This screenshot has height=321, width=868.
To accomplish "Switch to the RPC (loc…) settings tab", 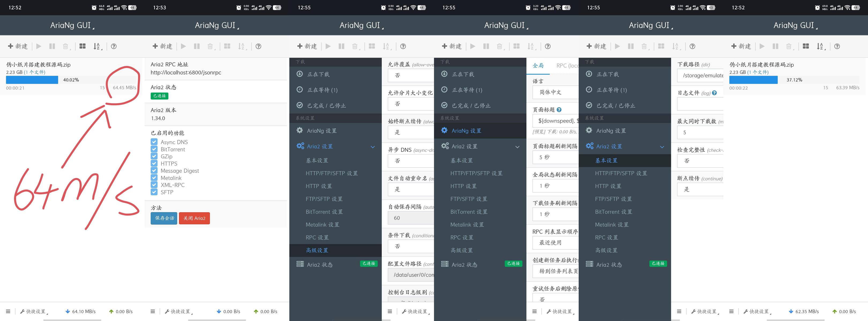I will (567, 66).
